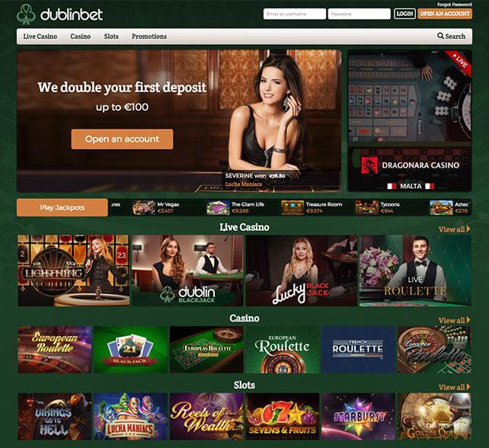Click the Play Jackpots button

coord(62,207)
